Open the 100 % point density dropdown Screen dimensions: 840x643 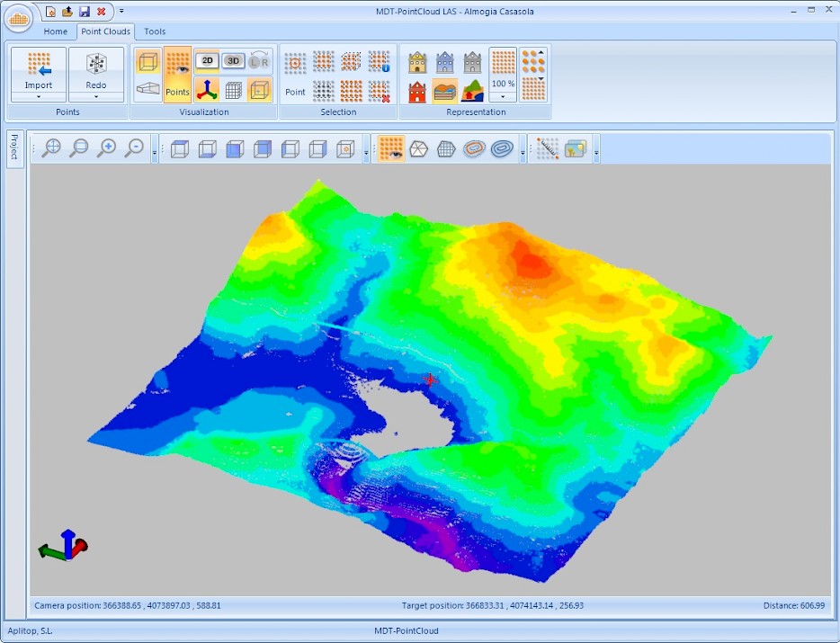(503, 95)
